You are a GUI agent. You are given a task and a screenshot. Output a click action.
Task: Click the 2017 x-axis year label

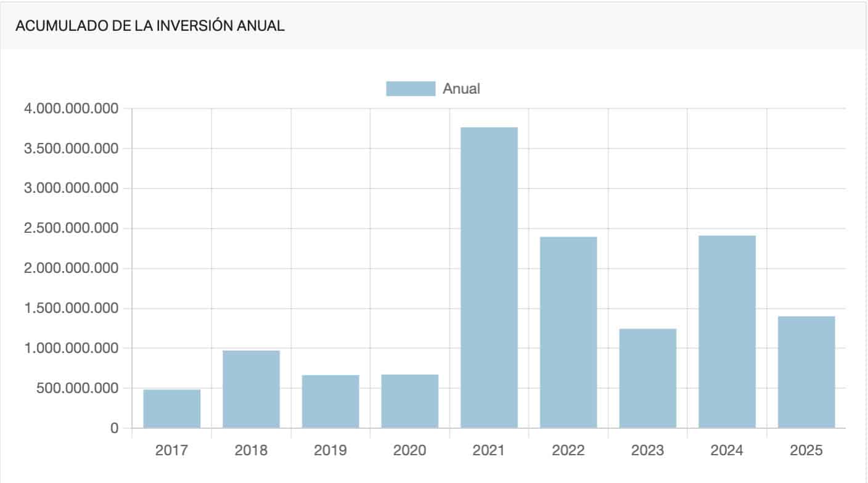[x=172, y=450]
